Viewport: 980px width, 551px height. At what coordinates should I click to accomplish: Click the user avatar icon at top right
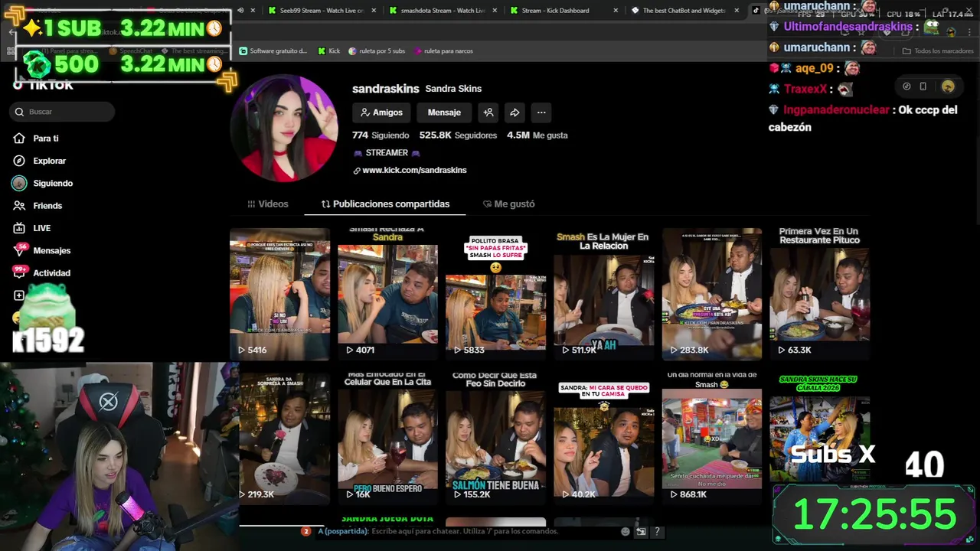point(948,86)
